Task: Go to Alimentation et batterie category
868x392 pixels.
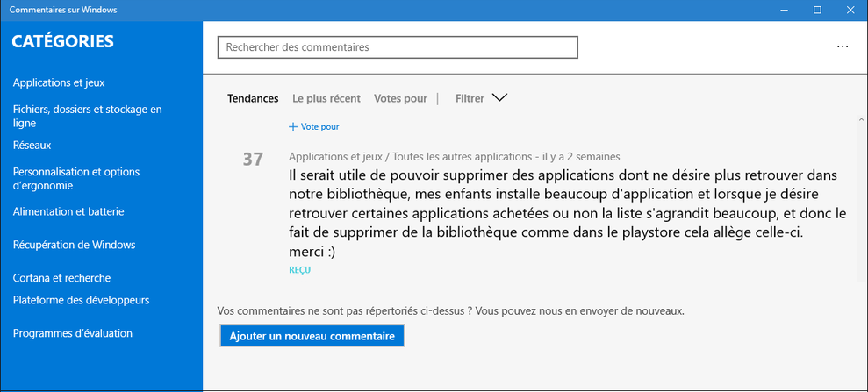Action: click(68, 211)
